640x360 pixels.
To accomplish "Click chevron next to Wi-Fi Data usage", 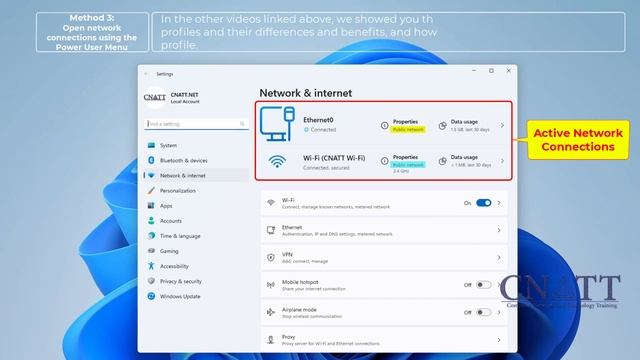I will coord(502,161).
